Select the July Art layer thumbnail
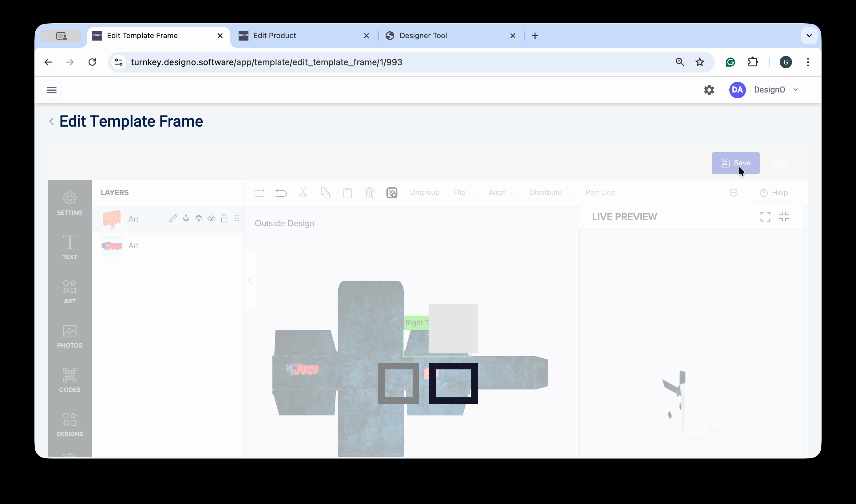856x504 pixels. pos(112,246)
